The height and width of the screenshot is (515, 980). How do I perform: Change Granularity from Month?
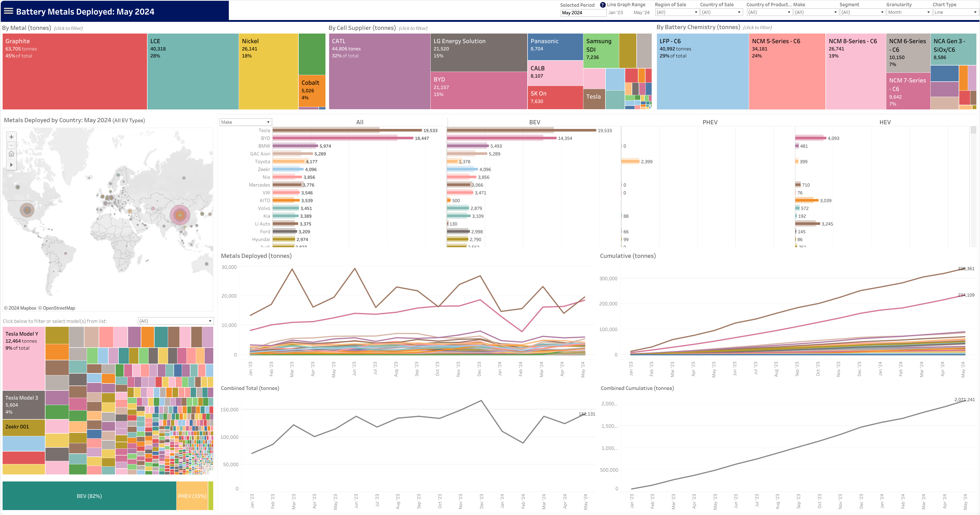(909, 12)
